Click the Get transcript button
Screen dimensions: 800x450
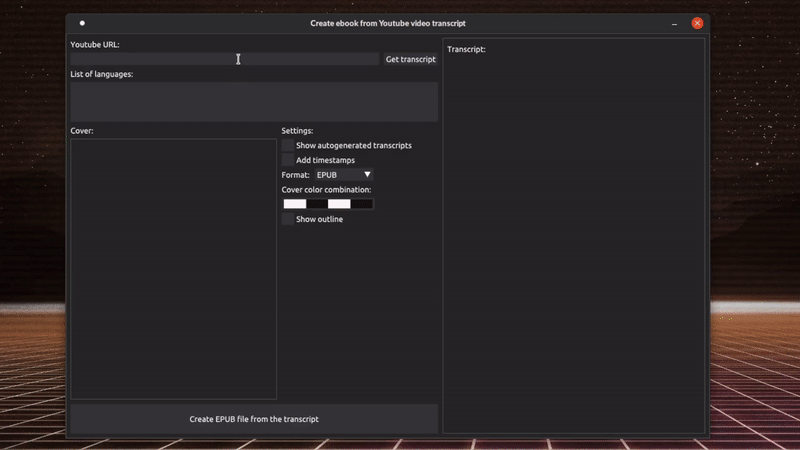tap(410, 59)
